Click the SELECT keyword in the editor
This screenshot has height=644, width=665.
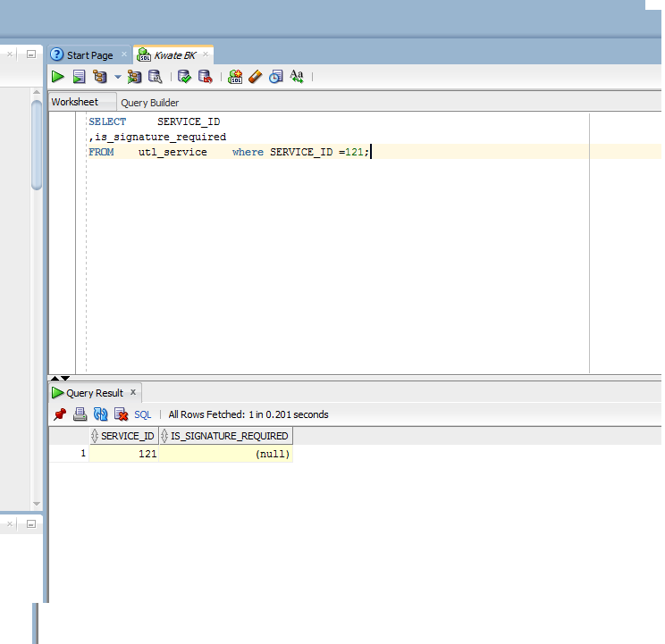click(107, 121)
